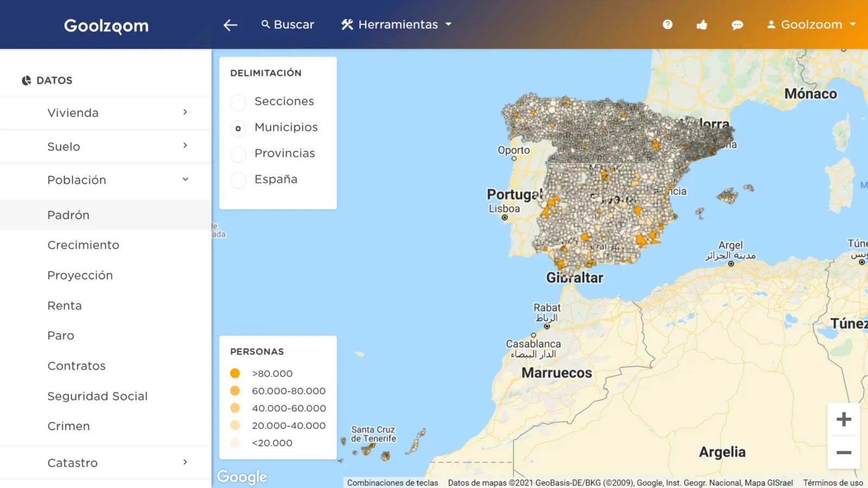Select the Padrón menu item

[x=106, y=215]
